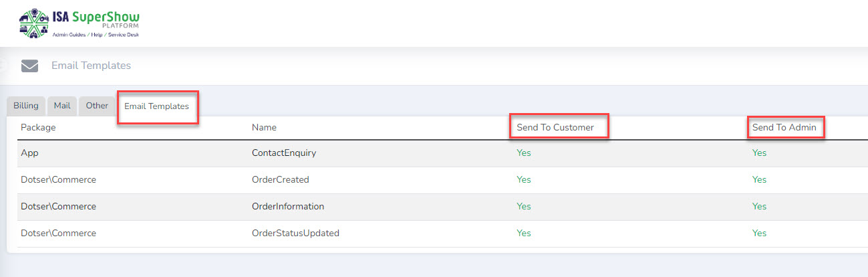Open the ContactEnquiry template

[284, 153]
